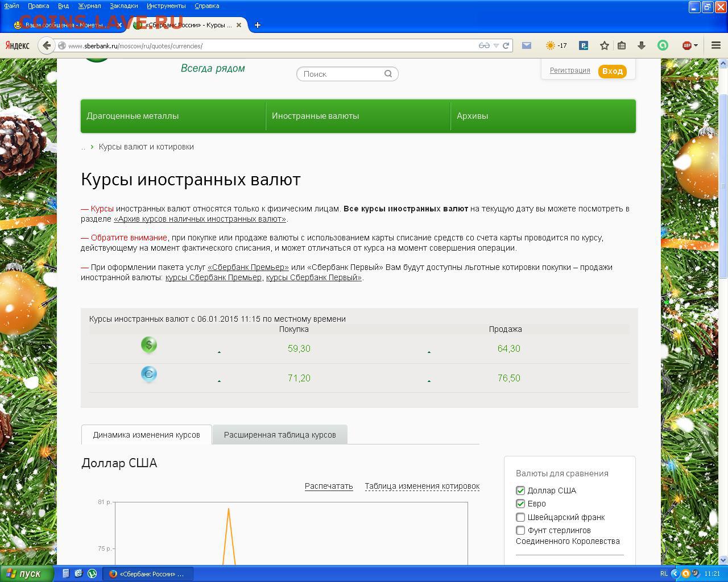Open Таблица изменения котировок link
The width and height of the screenshot is (728, 582).
pos(422,486)
